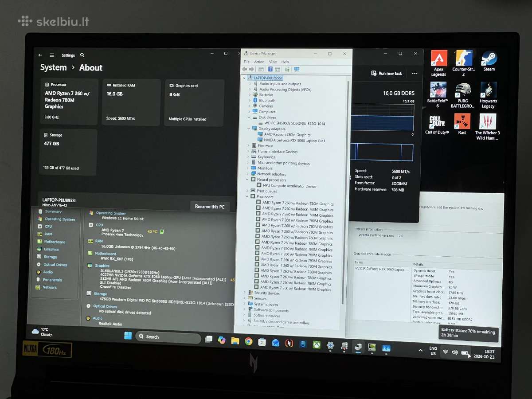This screenshot has width=532, height=399.
Task: Open Task Manager's three-dot more options
Action: [415, 73]
